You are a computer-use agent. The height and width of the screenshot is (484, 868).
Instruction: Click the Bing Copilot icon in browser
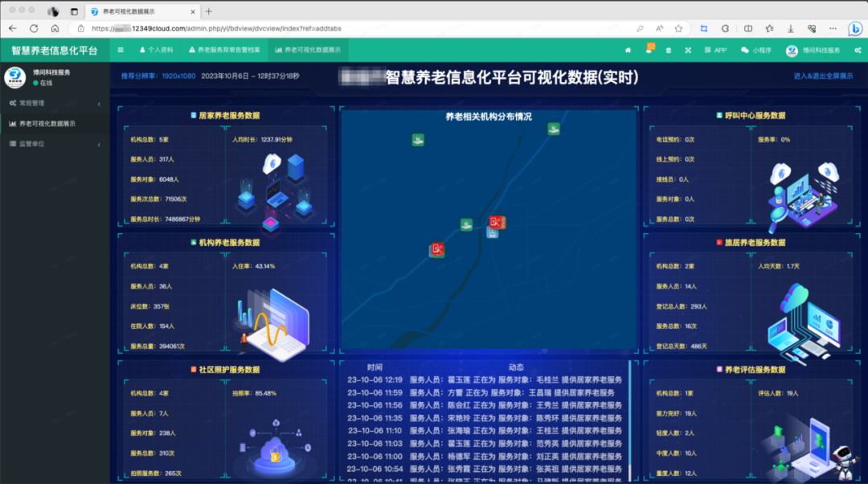855,28
